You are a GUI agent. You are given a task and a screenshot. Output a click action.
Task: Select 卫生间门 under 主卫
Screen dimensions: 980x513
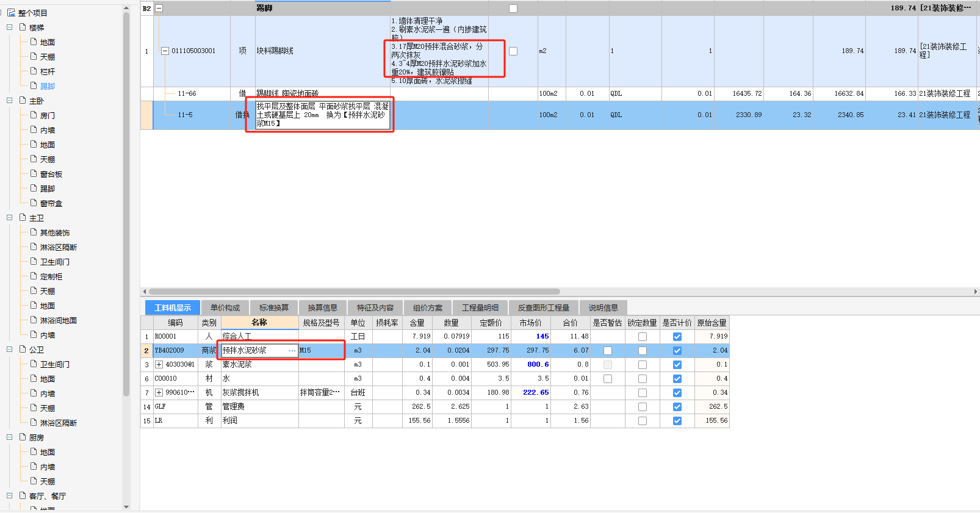point(55,262)
